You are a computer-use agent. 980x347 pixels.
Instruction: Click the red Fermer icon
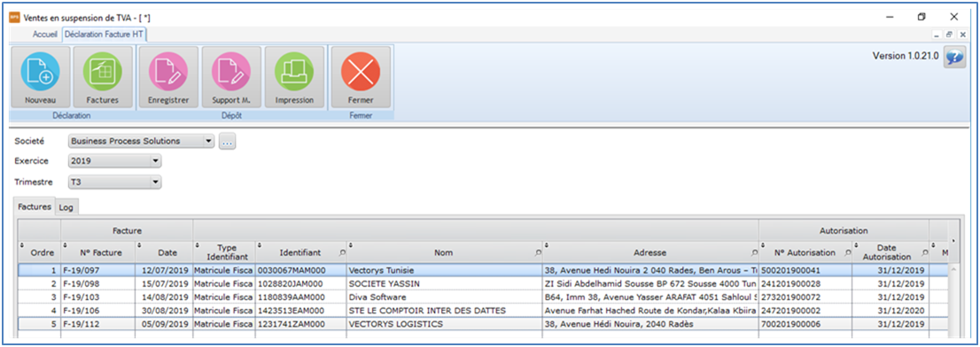click(x=361, y=78)
